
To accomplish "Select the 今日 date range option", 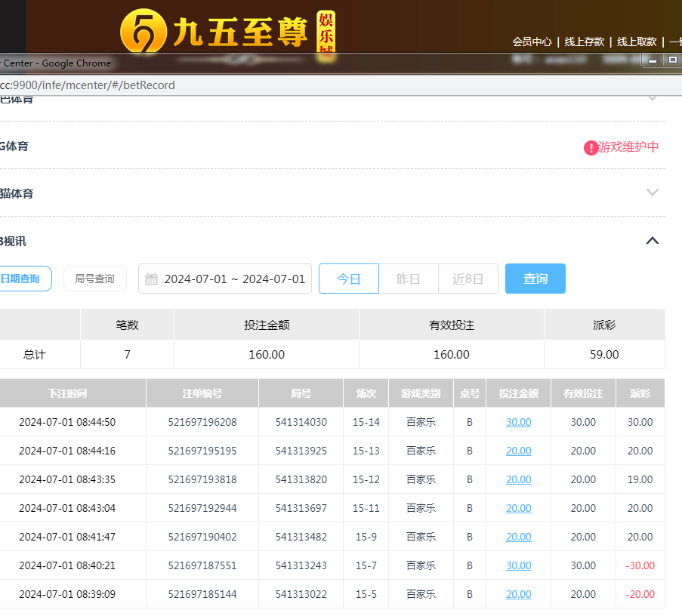I will (x=348, y=279).
